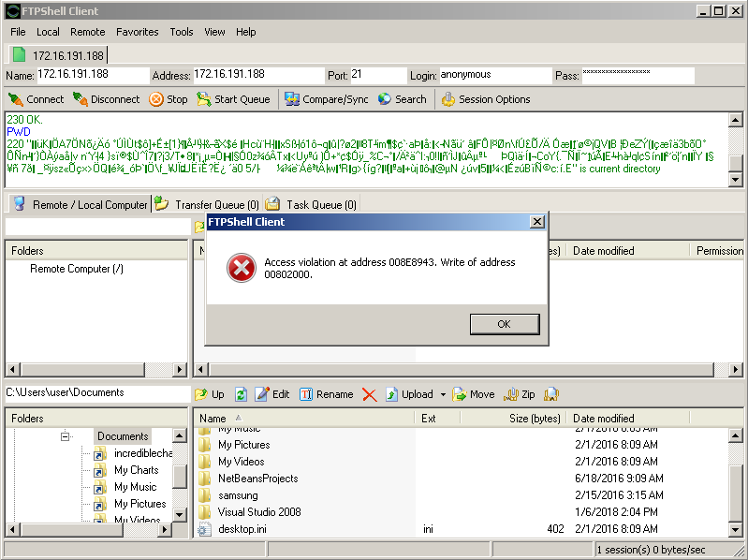Click the icon right of Zip
This screenshot has height=560, width=748.
coord(551,394)
